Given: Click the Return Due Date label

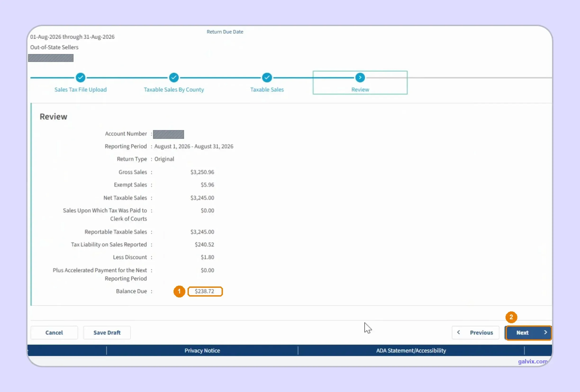Looking at the screenshot, I should pyautogui.click(x=225, y=32).
